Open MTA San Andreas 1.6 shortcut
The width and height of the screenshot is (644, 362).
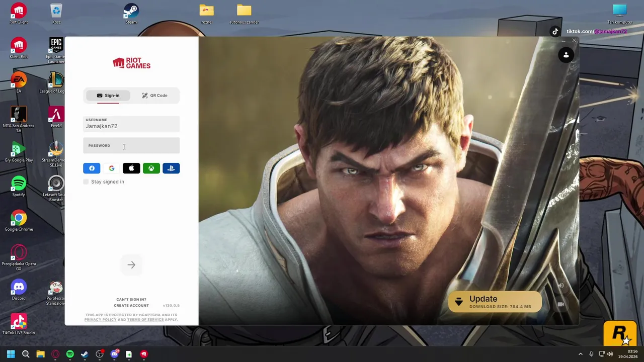[x=19, y=120]
